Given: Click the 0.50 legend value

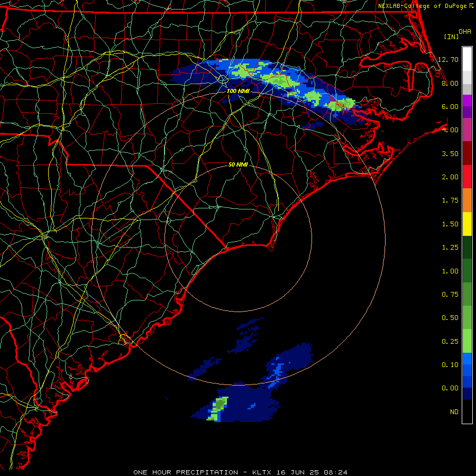Looking at the screenshot, I should pyautogui.click(x=450, y=318).
